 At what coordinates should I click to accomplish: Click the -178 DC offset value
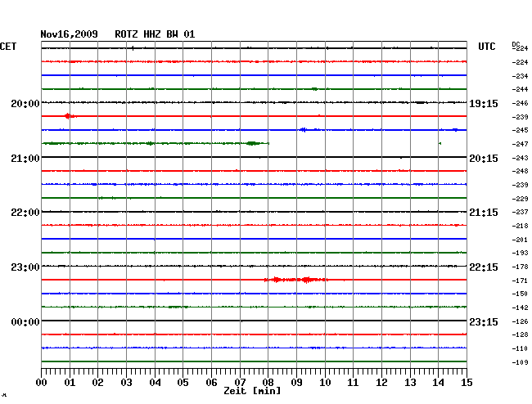pyautogui.click(x=520, y=267)
